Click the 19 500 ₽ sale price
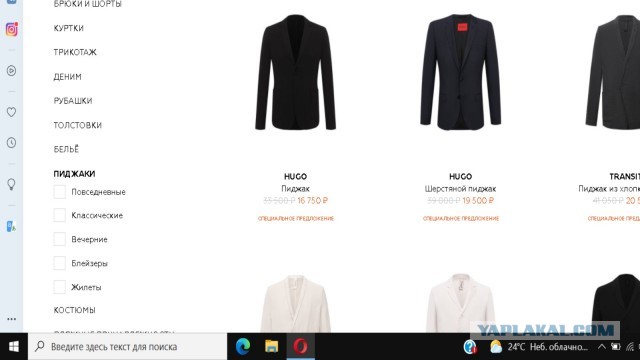The height and width of the screenshot is (360, 640). tap(478, 201)
